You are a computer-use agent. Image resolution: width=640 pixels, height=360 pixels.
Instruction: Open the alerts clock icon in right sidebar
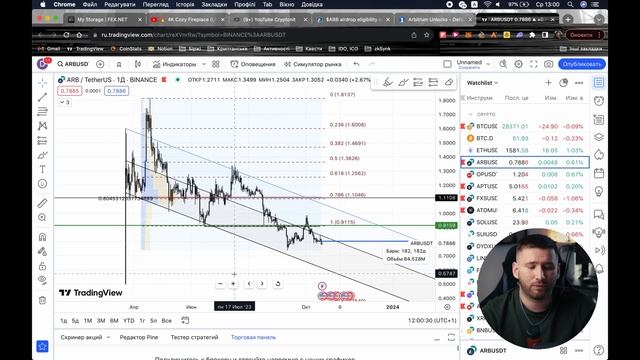pyautogui.click(x=599, y=101)
